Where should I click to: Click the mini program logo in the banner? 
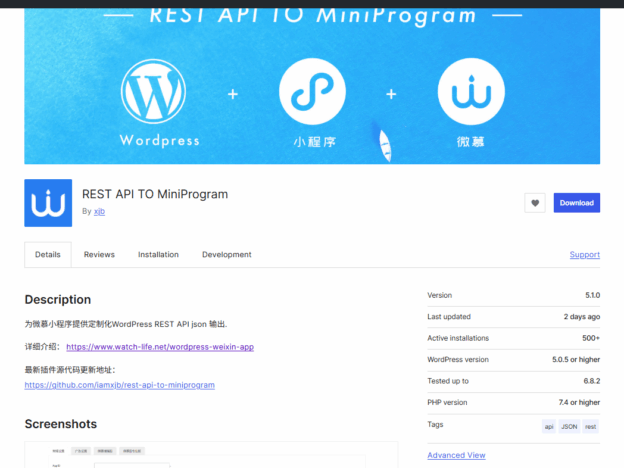312,92
